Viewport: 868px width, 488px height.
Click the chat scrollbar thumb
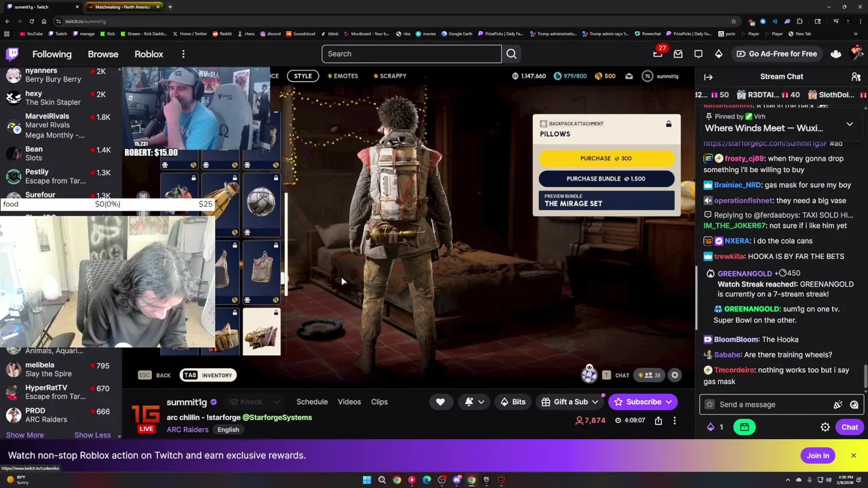pos(865,376)
